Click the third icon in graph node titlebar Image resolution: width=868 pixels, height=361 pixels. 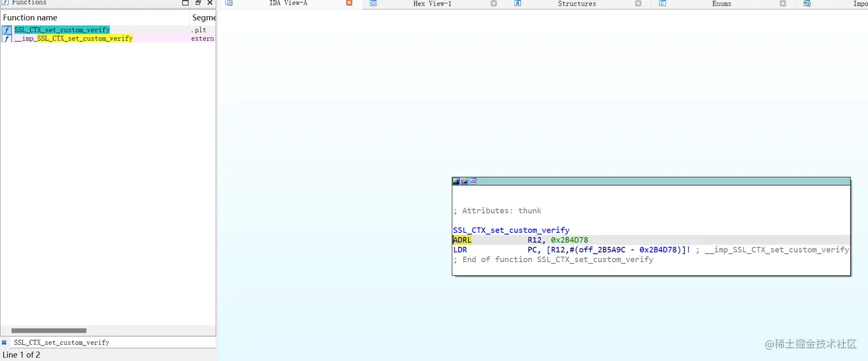(x=473, y=181)
